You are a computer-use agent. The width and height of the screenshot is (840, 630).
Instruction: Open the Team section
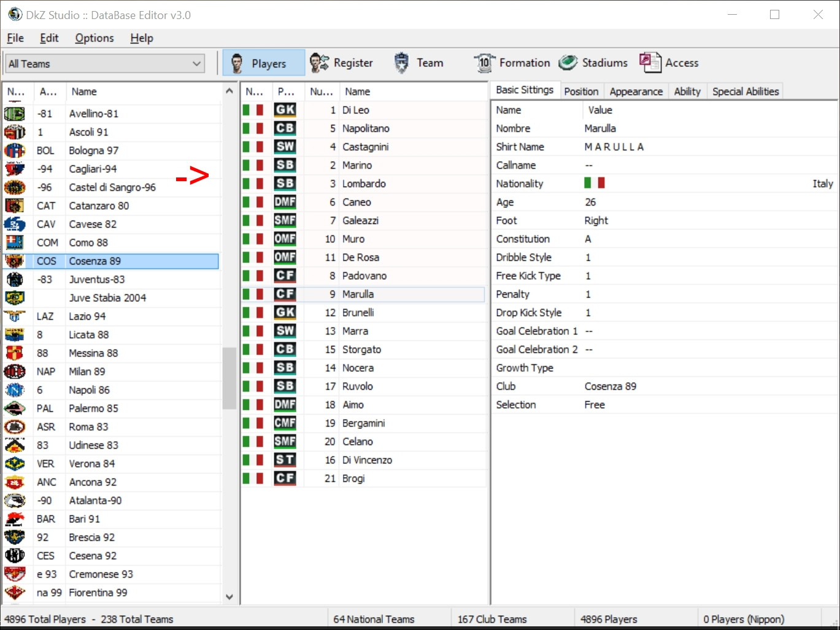point(418,63)
